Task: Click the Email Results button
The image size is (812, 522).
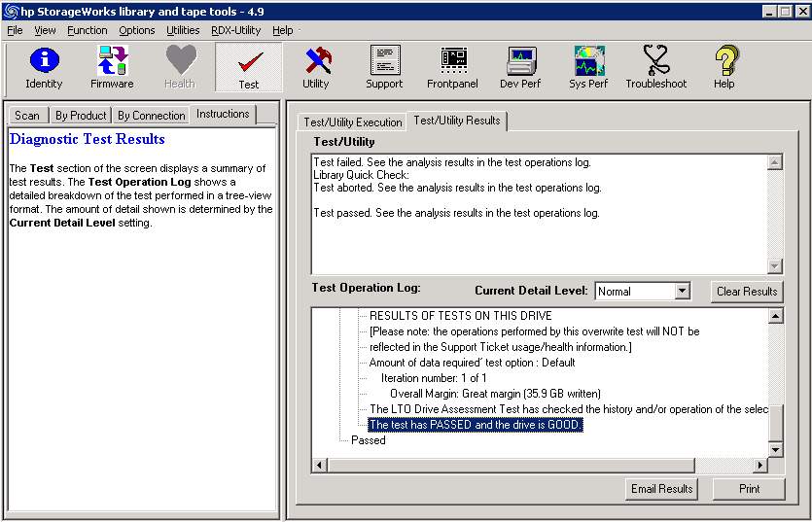Action: 661,488
